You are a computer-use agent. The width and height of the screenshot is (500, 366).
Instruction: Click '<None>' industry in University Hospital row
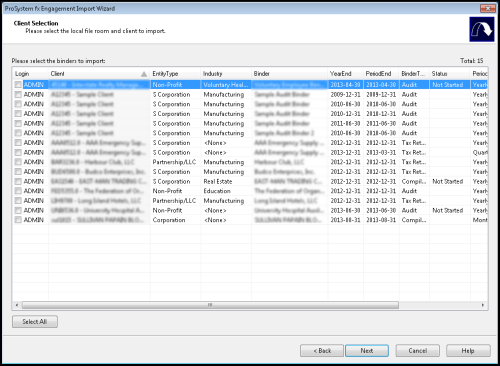[x=215, y=210]
